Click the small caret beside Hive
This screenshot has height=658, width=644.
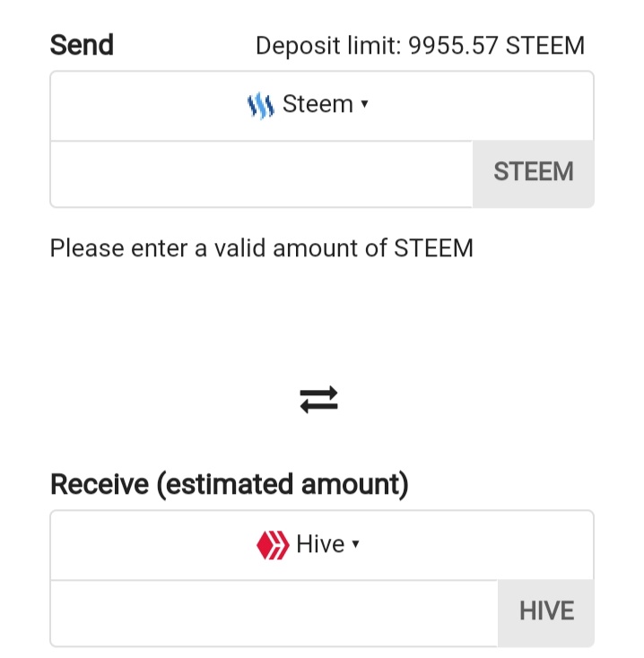pos(355,544)
